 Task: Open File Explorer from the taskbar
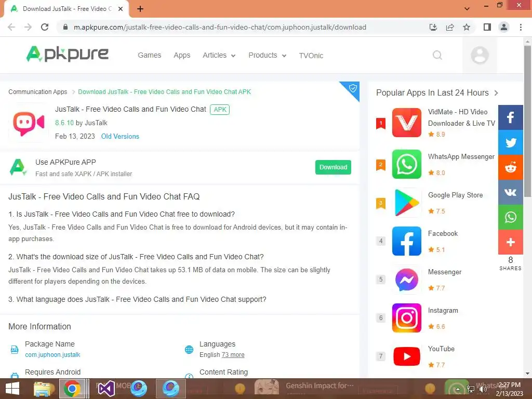click(44, 389)
